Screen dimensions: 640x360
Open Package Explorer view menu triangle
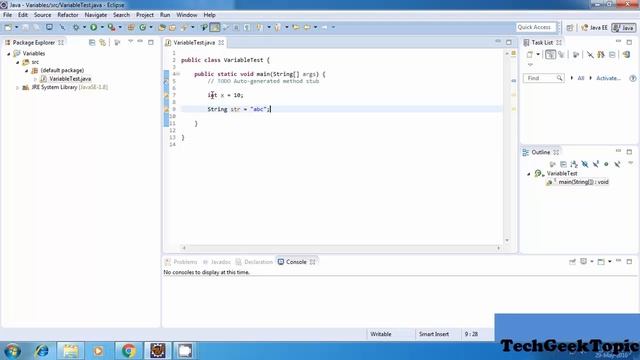(x=130, y=42)
